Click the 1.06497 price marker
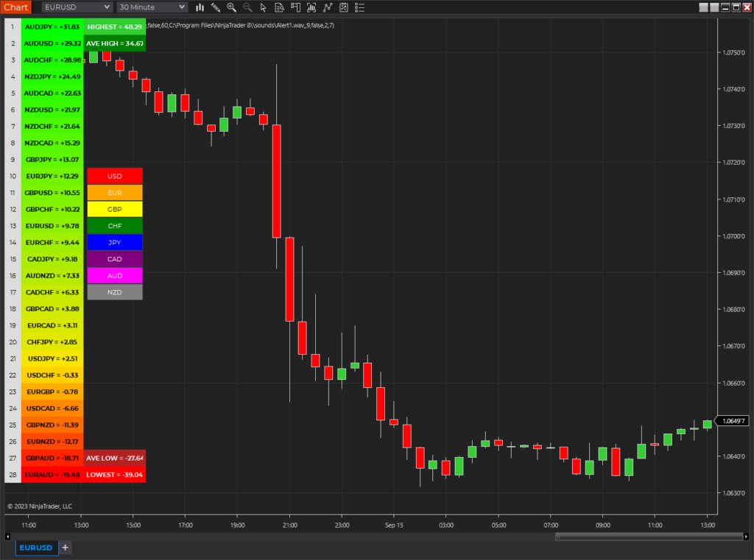 point(732,421)
